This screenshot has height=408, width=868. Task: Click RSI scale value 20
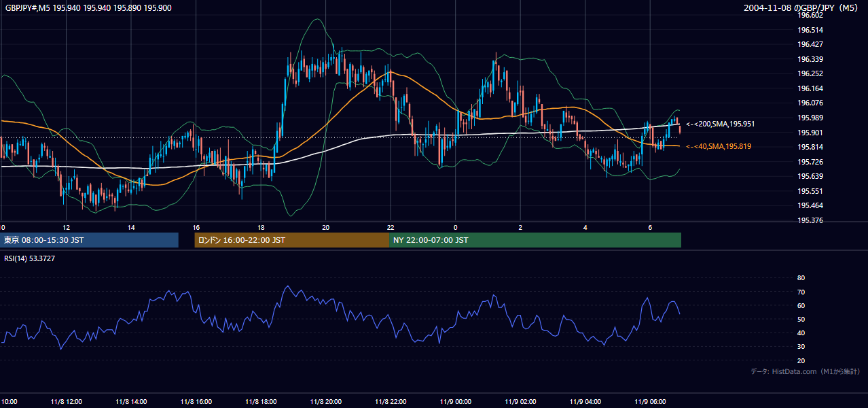[x=801, y=360]
